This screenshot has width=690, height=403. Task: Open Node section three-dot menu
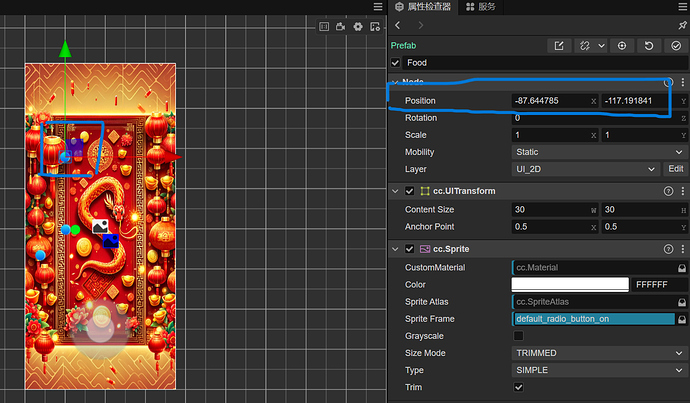[683, 82]
